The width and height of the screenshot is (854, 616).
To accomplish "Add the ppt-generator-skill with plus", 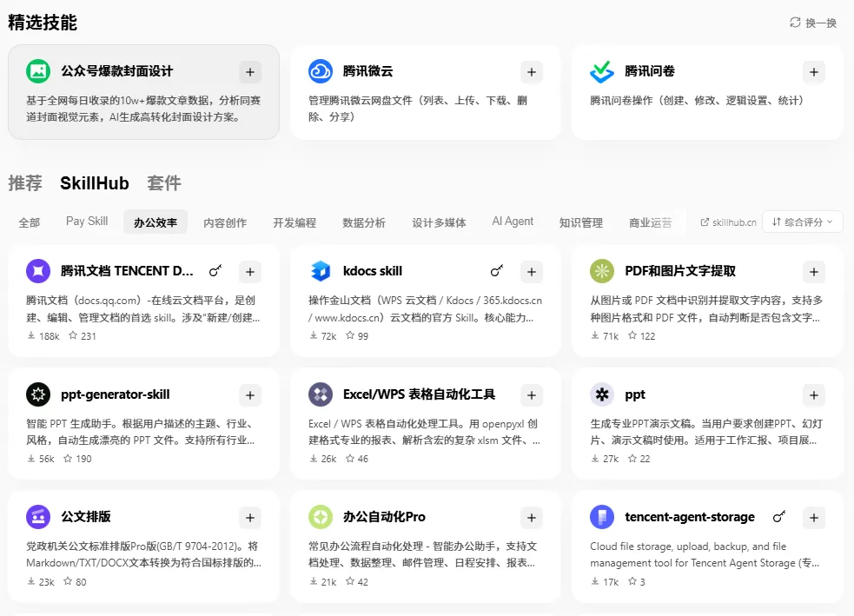I will coord(250,395).
